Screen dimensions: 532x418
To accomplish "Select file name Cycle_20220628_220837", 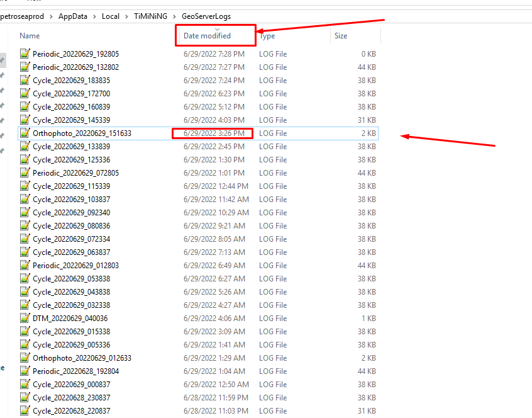I will pos(71,411).
